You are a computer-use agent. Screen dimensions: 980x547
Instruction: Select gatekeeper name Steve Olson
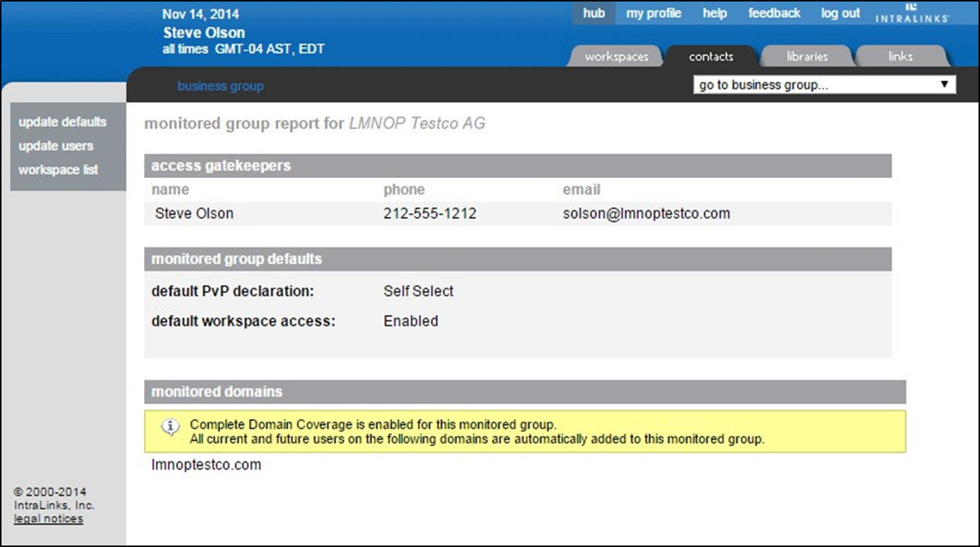(x=194, y=214)
